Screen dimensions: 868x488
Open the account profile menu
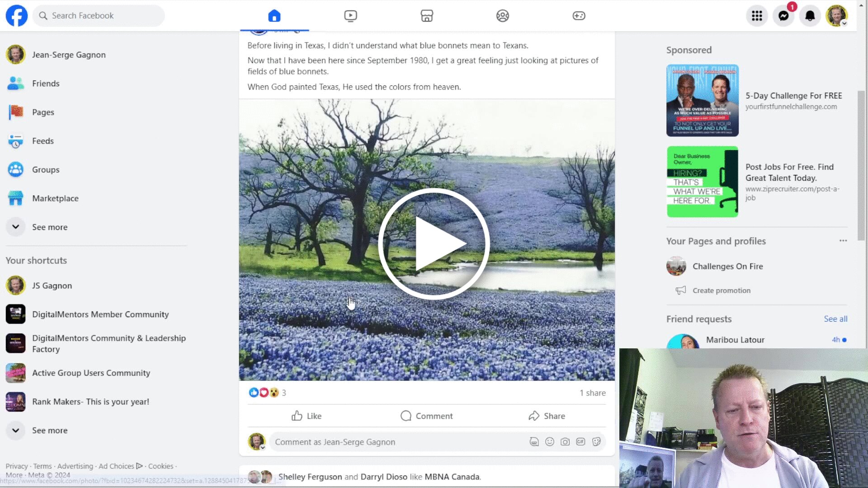tap(837, 16)
